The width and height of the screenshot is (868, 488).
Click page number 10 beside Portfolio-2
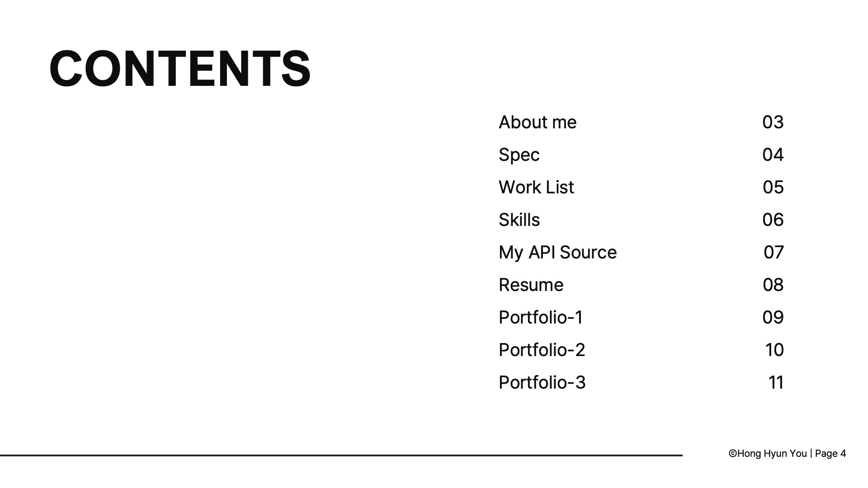774,350
